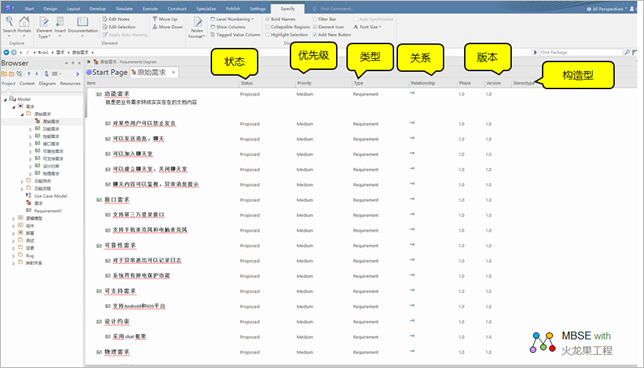Expand the 逻辑模型 node in Browser tree
644x368 pixels.
pos(13,218)
